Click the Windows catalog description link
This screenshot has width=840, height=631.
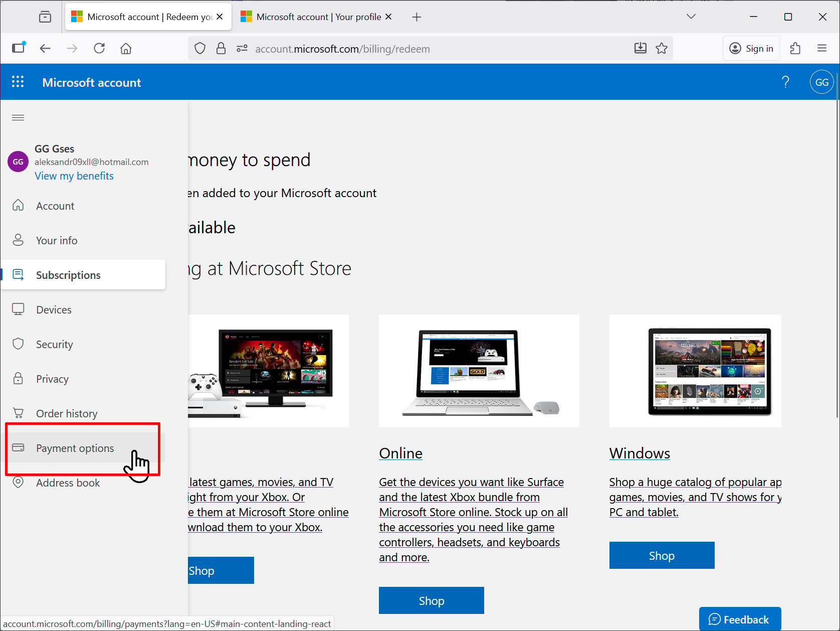click(695, 497)
